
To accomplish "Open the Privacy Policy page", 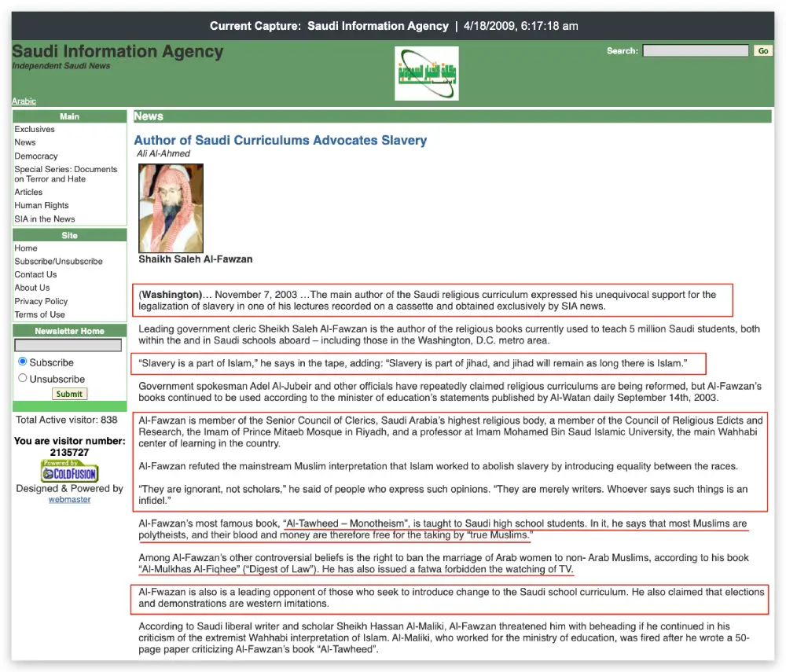I will [x=41, y=301].
